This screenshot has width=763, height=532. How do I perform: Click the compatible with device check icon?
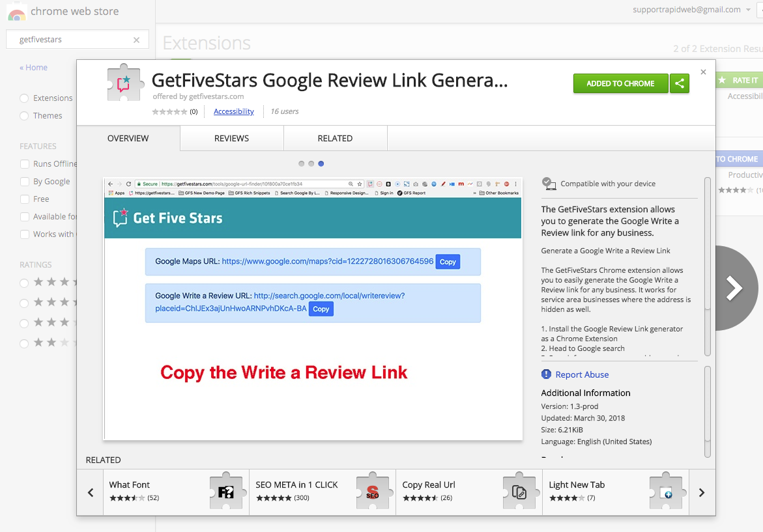549,184
